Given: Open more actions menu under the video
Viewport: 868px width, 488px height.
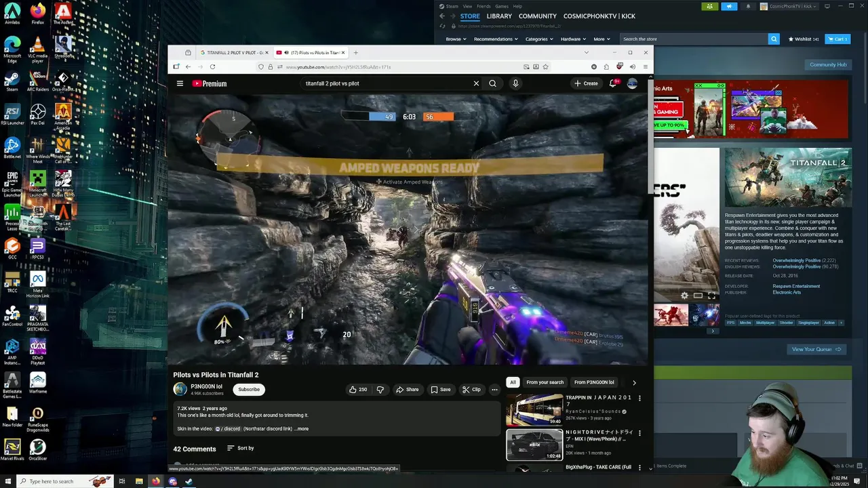Looking at the screenshot, I should [494, 389].
